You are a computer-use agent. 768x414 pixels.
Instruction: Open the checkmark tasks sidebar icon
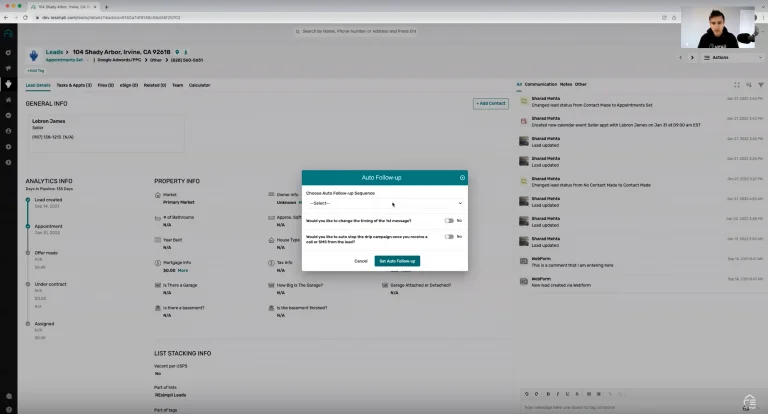(8, 115)
